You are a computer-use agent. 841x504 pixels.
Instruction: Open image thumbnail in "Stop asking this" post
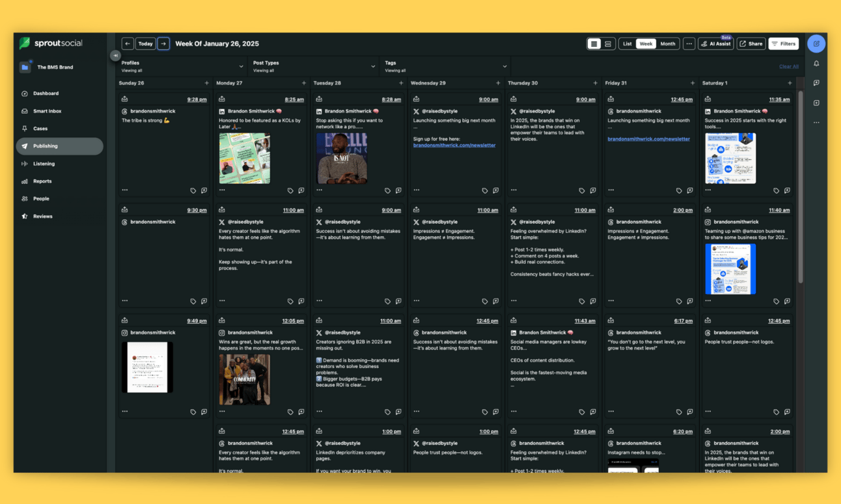coord(342,158)
